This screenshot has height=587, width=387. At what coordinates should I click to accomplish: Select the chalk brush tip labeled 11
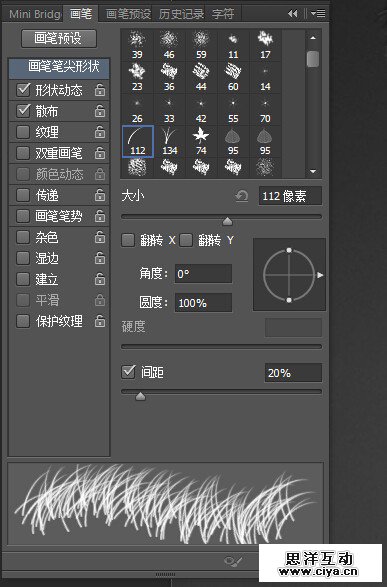click(x=233, y=45)
